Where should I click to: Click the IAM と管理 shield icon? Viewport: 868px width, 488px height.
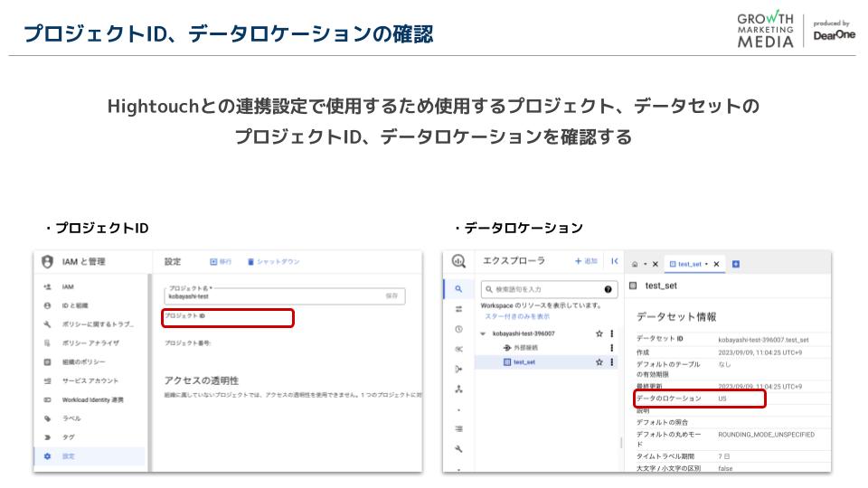pyautogui.click(x=48, y=262)
